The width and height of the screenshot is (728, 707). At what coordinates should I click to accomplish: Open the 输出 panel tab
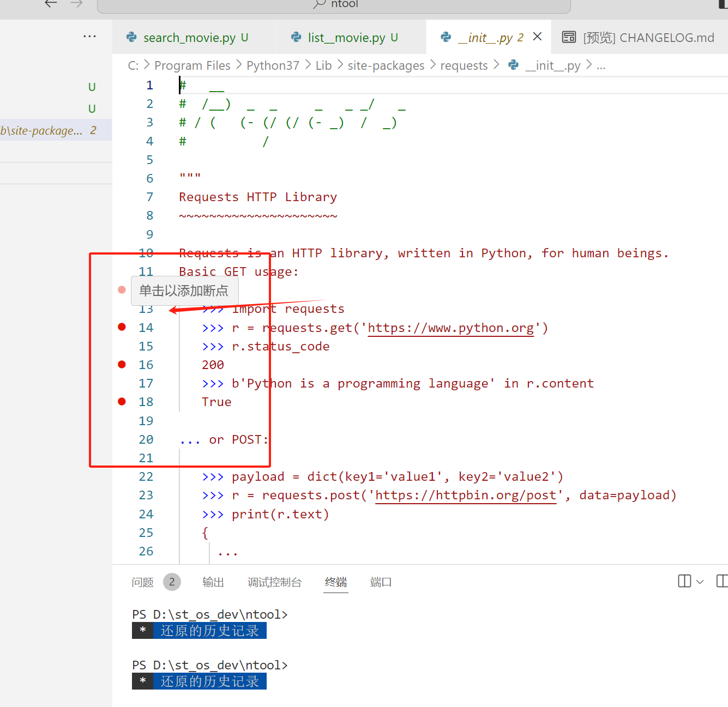click(213, 582)
